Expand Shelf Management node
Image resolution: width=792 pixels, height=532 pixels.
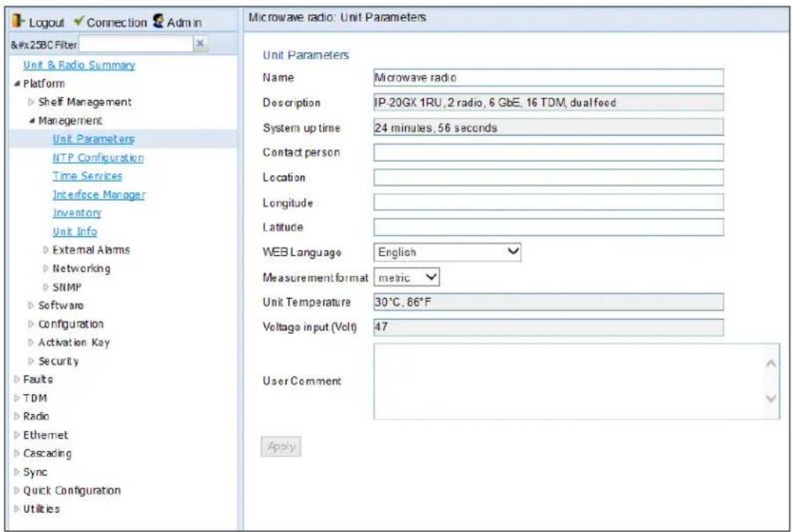[31, 102]
